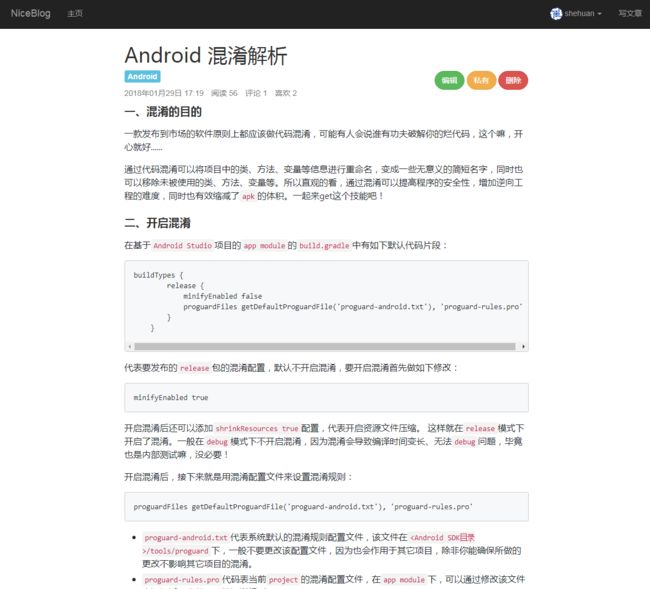Click the heading 一、混淆的目的
The height and width of the screenshot is (589, 650).
pos(163,112)
